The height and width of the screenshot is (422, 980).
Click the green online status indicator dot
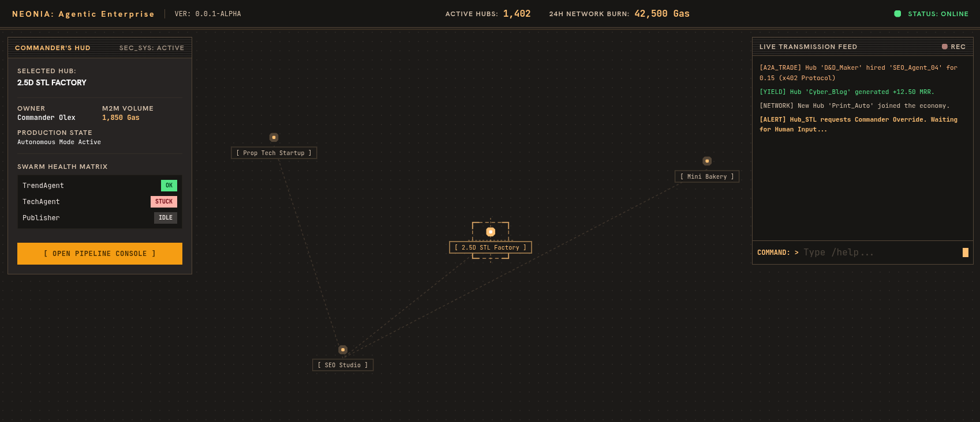(x=897, y=14)
